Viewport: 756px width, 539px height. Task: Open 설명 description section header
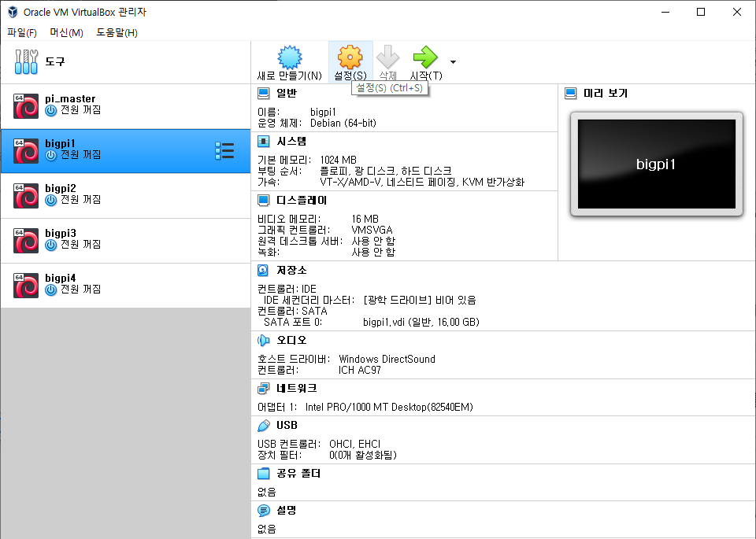[x=287, y=510]
